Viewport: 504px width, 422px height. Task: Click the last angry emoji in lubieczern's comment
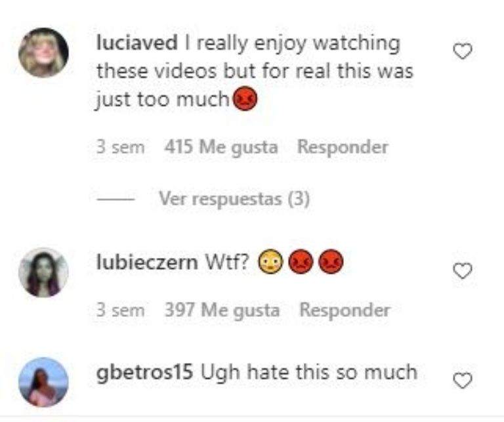click(x=331, y=262)
